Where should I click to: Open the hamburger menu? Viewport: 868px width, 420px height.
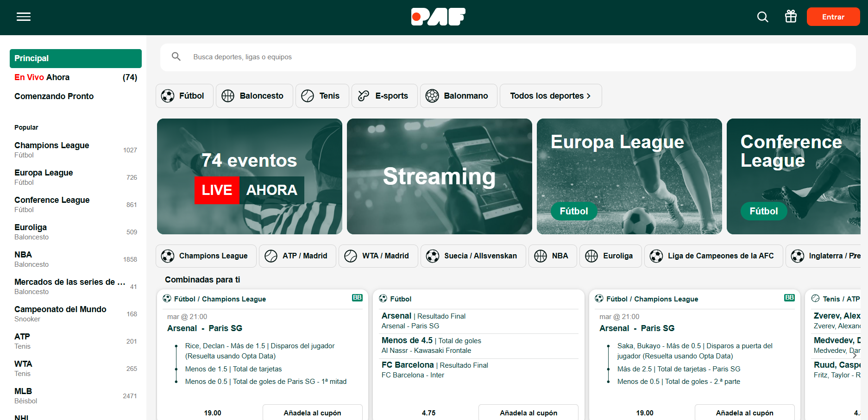(24, 17)
